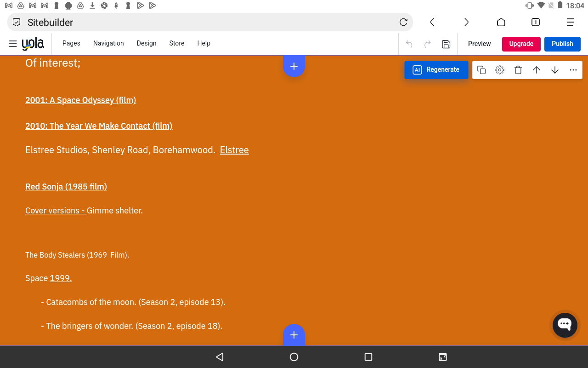Open the Help menu
Image resolution: width=588 pixels, height=368 pixels.
(204, 43)
